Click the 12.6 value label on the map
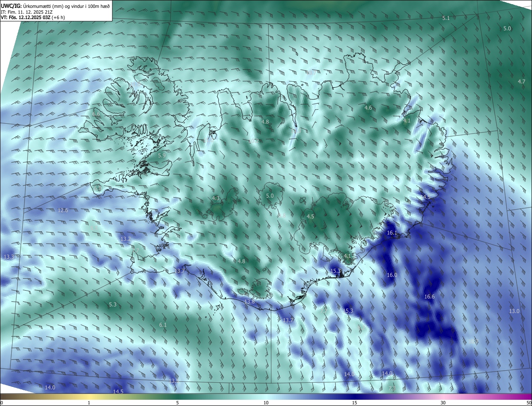532x406 pixels. pyautogui.click(x=63, y=210)
